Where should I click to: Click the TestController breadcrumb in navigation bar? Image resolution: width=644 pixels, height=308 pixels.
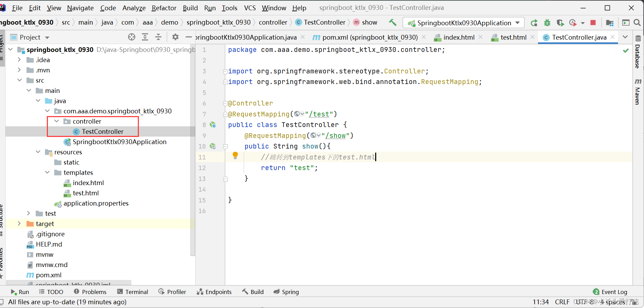[x=320, y=22]
